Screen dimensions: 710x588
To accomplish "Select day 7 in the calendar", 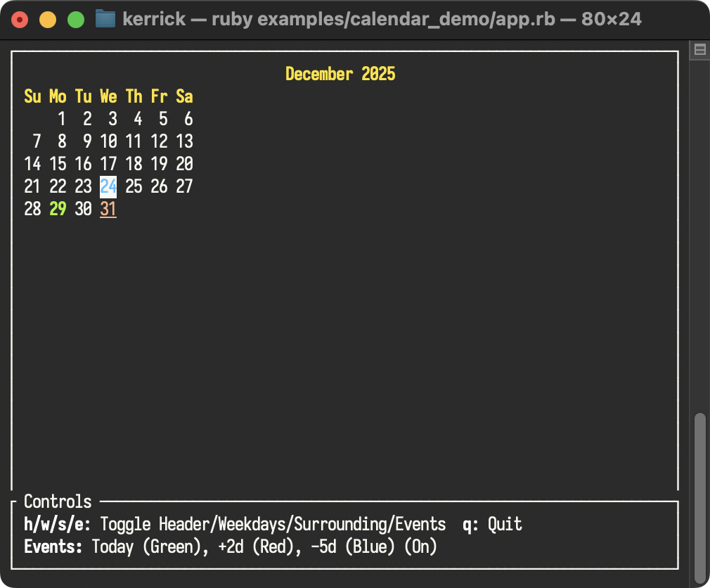I will 37,141.
